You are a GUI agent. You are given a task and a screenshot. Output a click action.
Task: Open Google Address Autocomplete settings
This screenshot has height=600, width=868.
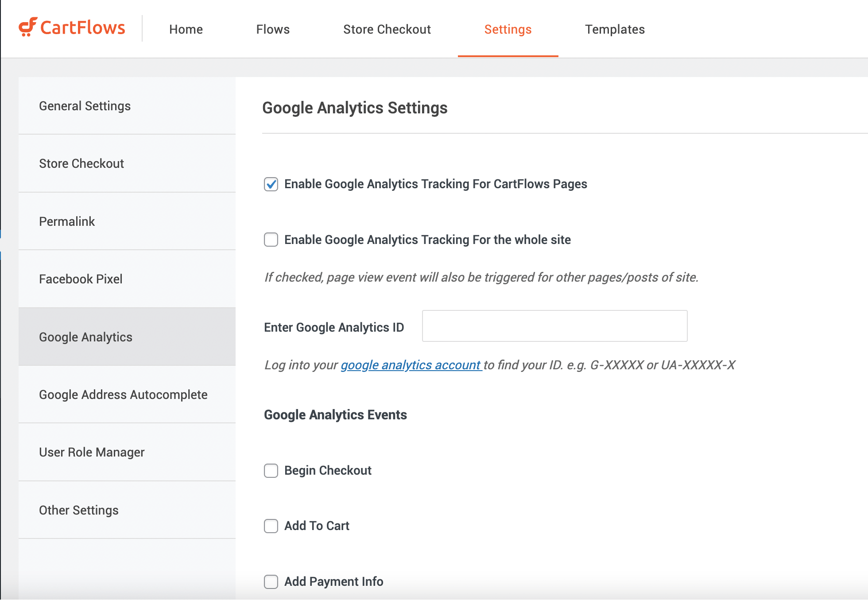pos(127,395)
